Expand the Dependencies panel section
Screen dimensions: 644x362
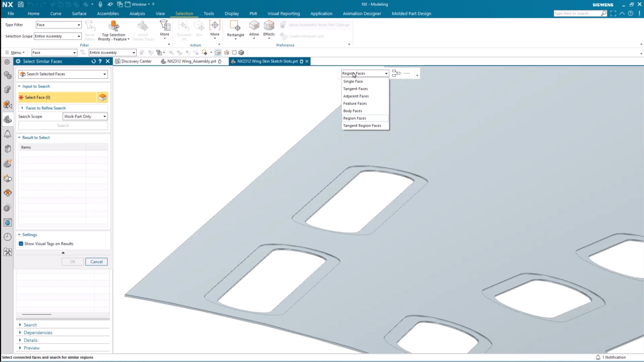(x=38, y=333)
